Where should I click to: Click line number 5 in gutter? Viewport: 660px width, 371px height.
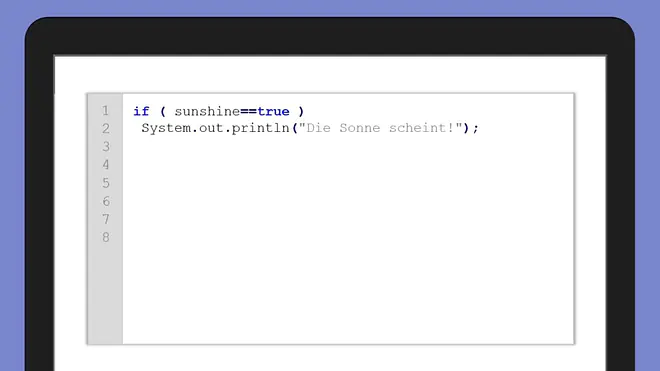106,183
